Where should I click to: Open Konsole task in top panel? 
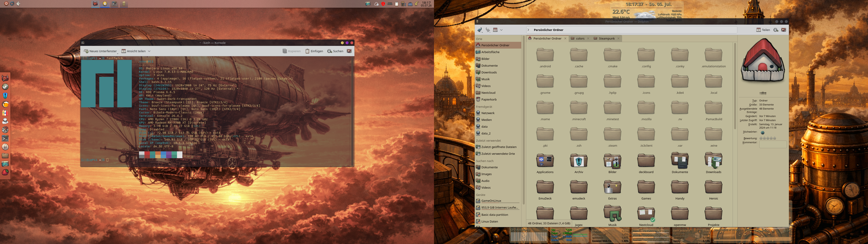pyautogui.click(x=114, y=4)
